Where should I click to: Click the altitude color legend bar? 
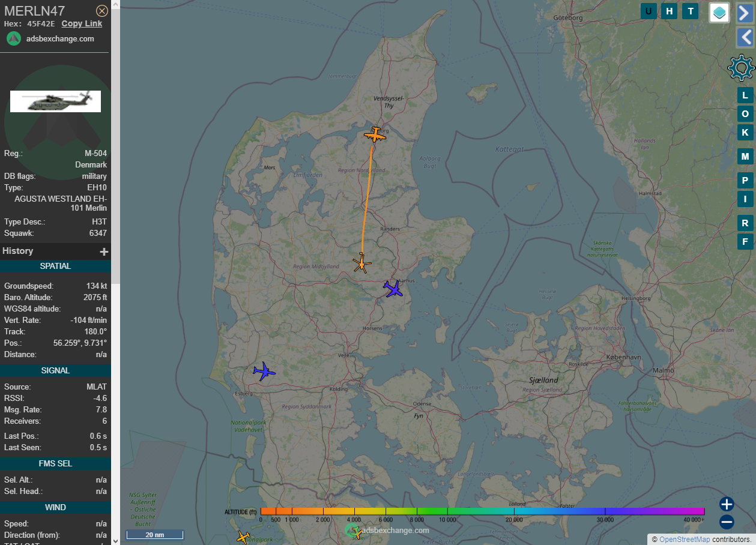[482, 511]
